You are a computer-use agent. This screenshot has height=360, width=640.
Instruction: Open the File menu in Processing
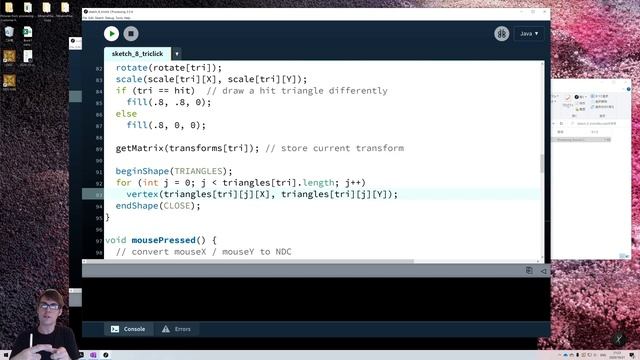click(x=85, y=18)
